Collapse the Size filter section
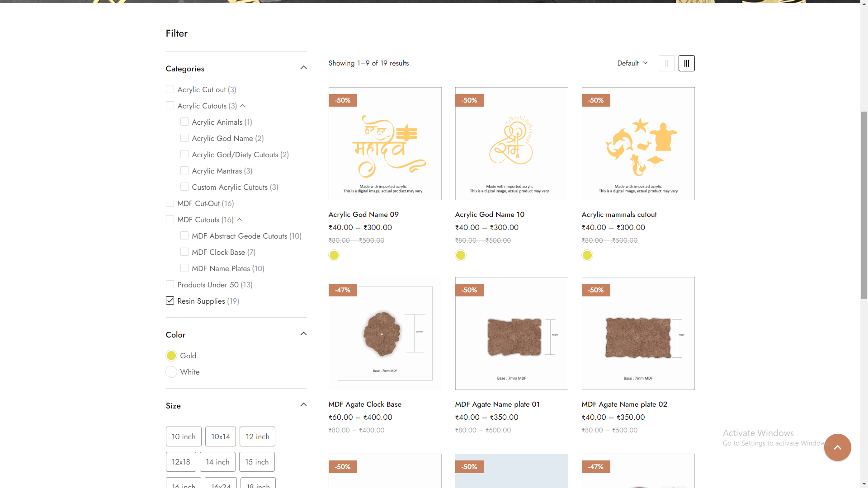Viewport: 868px width, 488px height. (303, 405)
